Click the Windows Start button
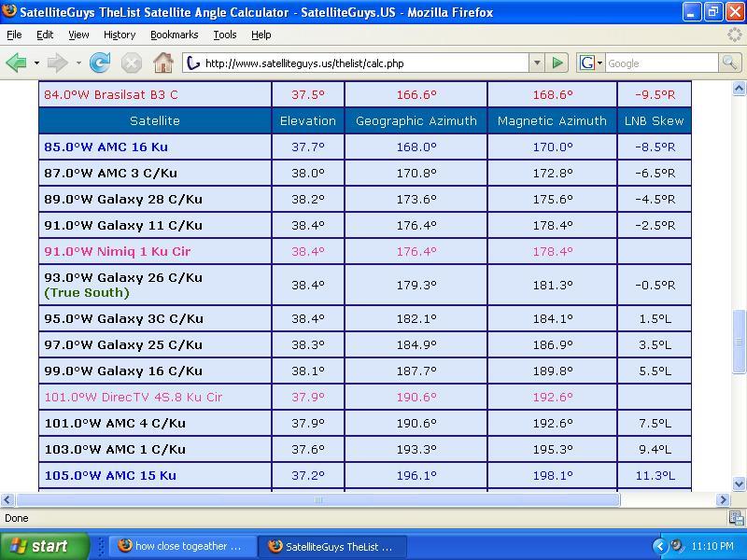This screenshot has height=560, width=747. pos(44,546)
